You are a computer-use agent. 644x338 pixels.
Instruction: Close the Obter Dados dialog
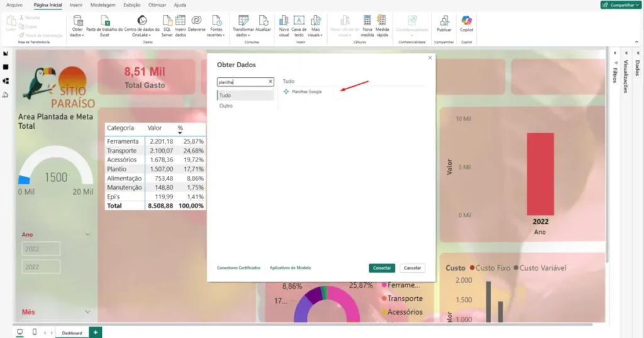pyautogui.click(x=430, y=58)
